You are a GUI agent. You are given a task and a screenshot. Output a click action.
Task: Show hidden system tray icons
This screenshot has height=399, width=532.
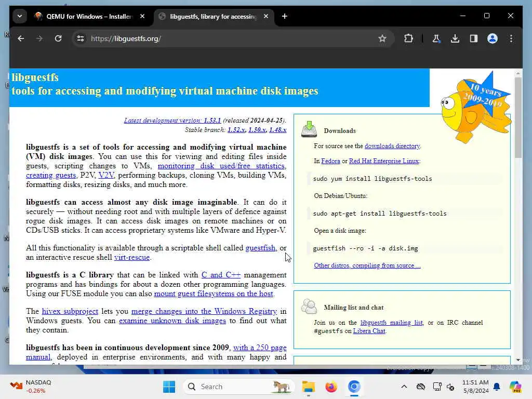(404, 387)
